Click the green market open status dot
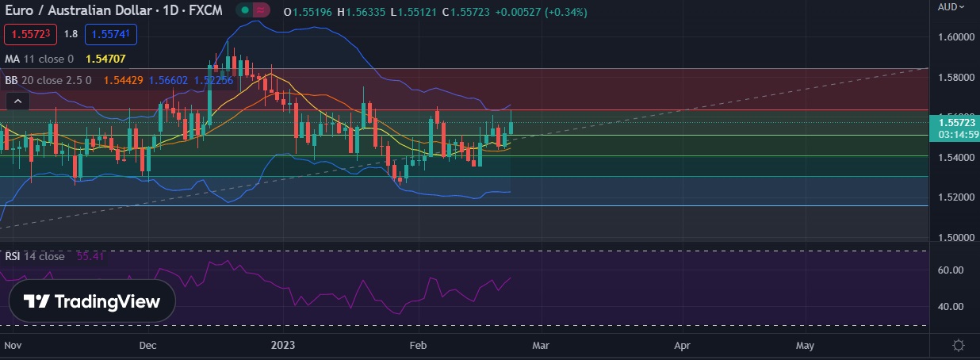Image resolution: width=980 pixels, height=360 pixels. [x=247, y=10]
